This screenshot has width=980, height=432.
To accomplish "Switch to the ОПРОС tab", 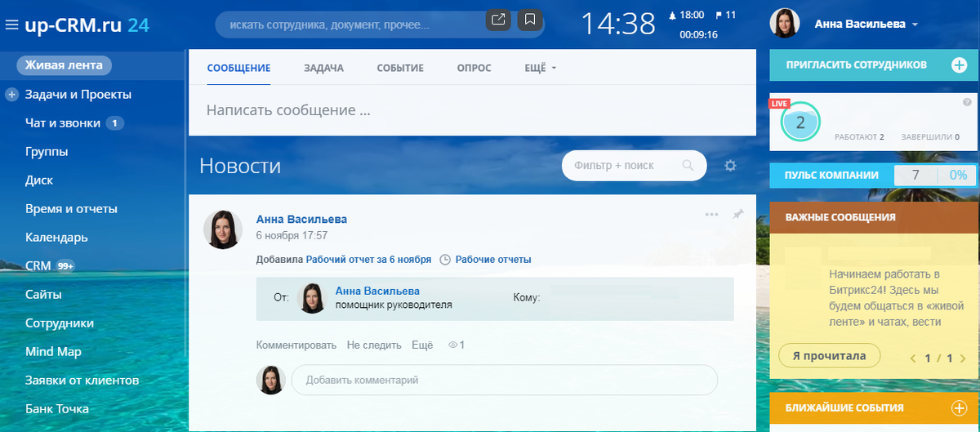I will tap(474, 68).
